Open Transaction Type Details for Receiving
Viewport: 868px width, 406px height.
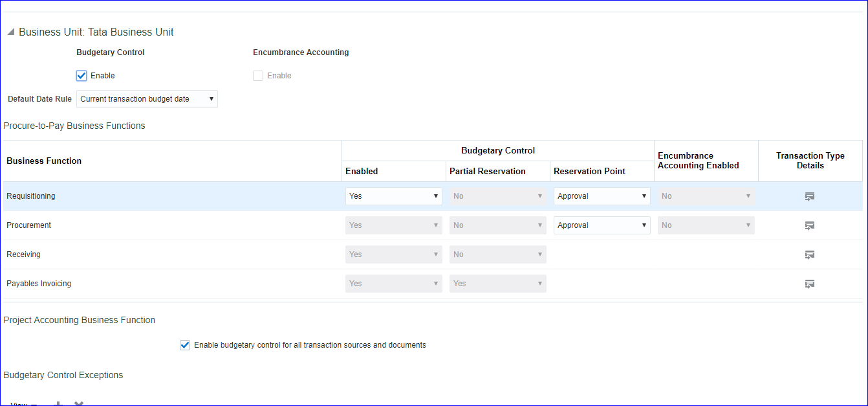[x=809, y=254]
